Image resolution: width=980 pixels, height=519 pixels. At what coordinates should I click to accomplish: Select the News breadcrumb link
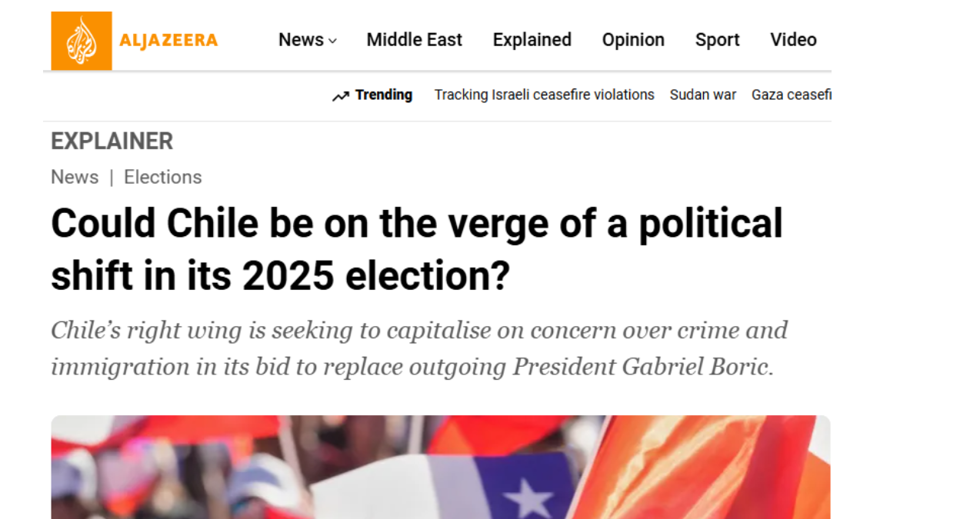(75, 178)
